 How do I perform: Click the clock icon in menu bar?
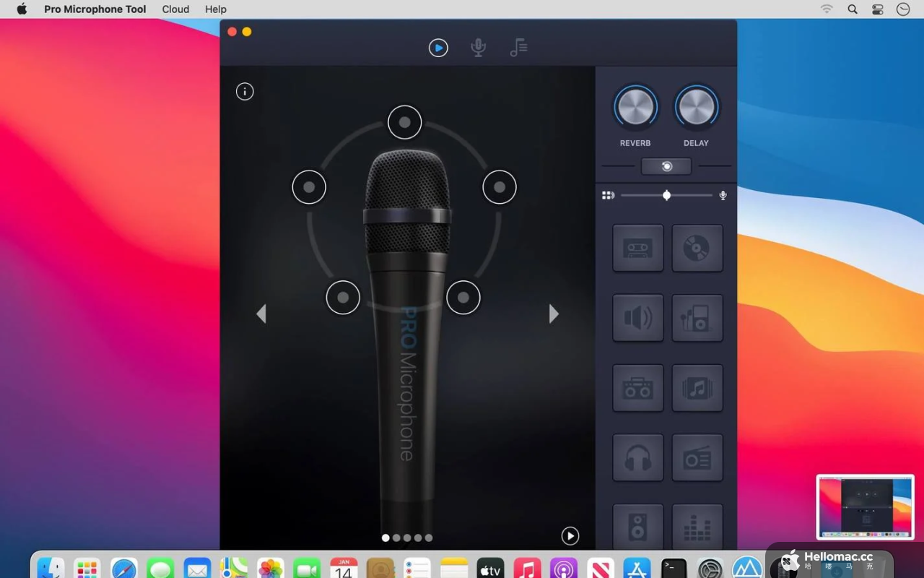click(903, 9)
